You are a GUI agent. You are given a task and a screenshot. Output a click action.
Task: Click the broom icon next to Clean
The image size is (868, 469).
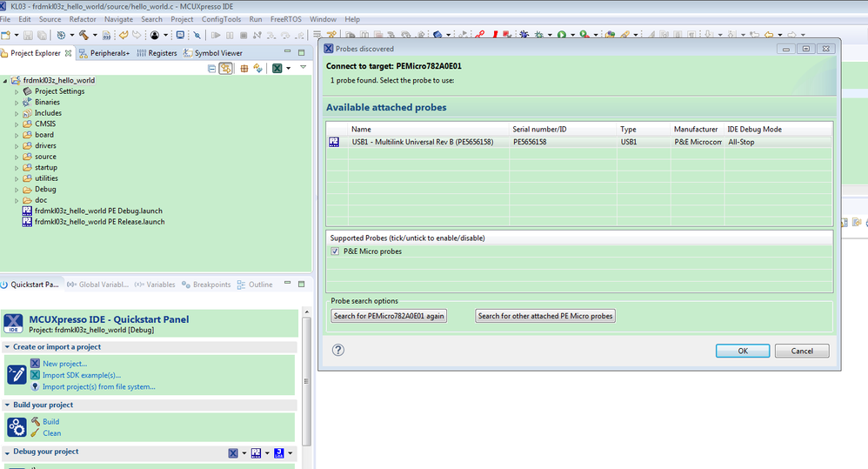click(36, 433)
